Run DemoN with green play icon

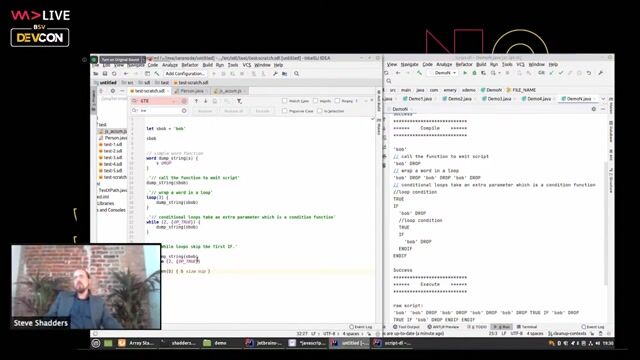(x=464, y=73)
